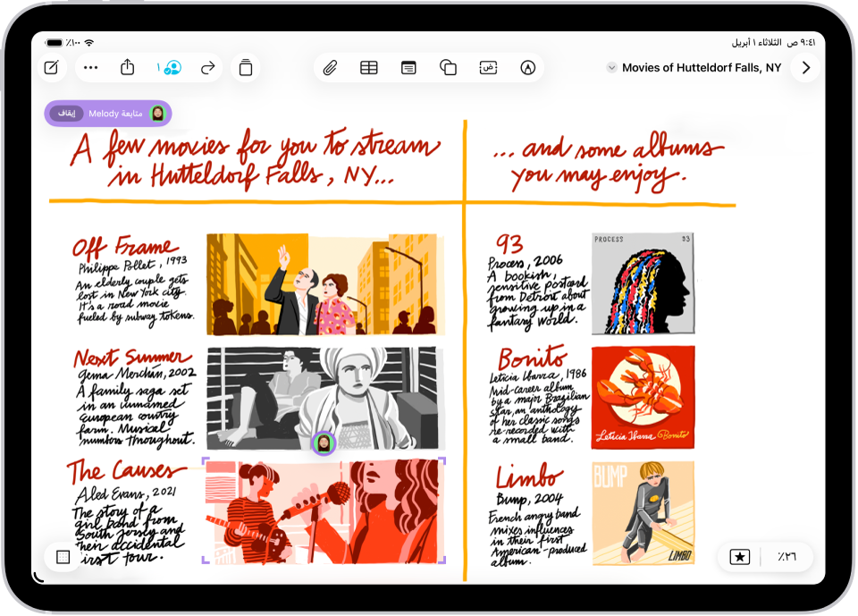This screenshot has width=858, height=616.
Task: Select the Limbo Bump album cover
Action: click(643, 513)
